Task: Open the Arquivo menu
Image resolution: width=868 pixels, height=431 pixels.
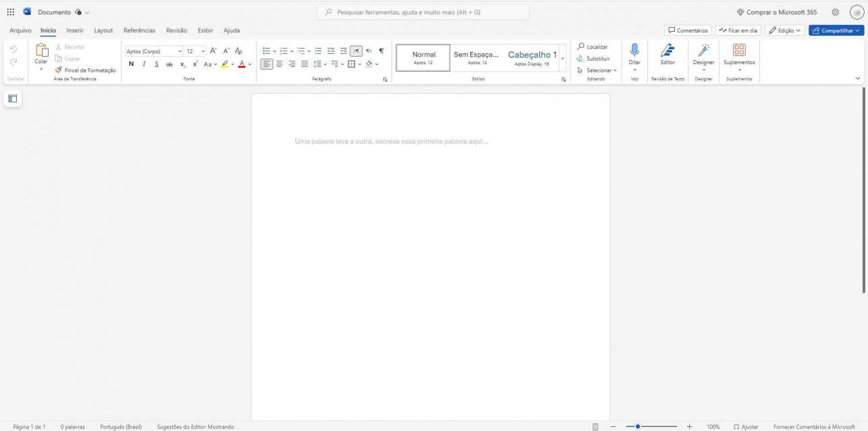Action: click(19, 30)
